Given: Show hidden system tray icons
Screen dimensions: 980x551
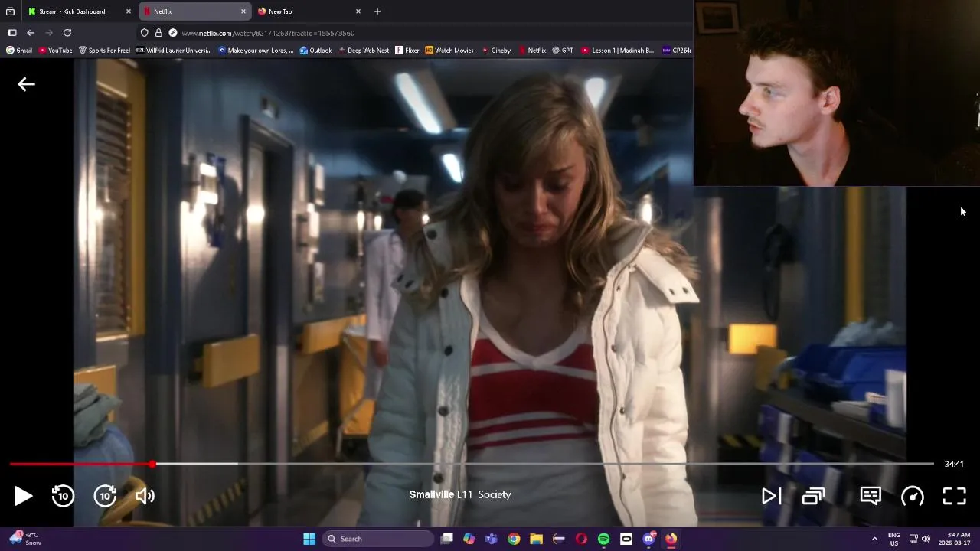Looking at the screenshot, I should pyautogui.click(x=874, y=539).
